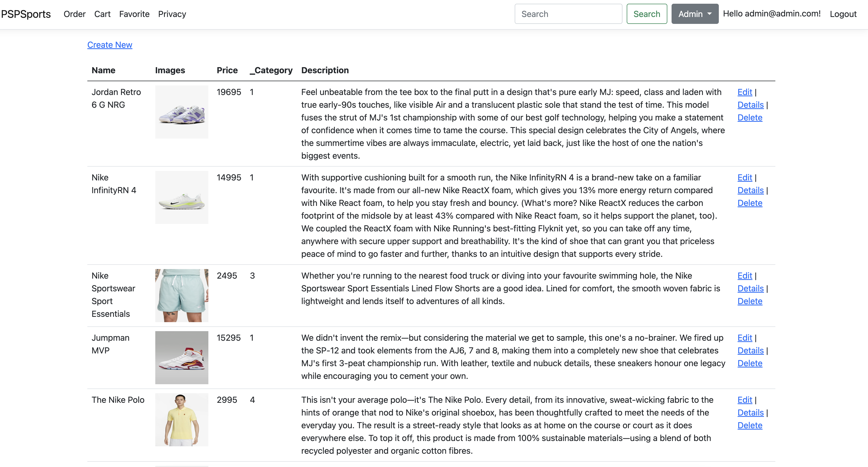Image resolution: width=868 pixels, height=467 pixels.
Task: Focus the Search input field
Action: click(568, 14)
